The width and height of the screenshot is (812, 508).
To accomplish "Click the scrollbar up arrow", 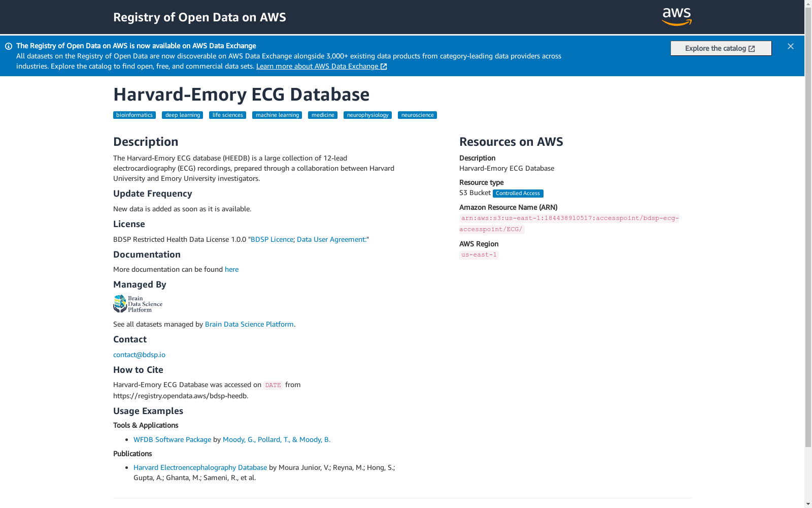I will pyautogui.click(x=808, y=4).
